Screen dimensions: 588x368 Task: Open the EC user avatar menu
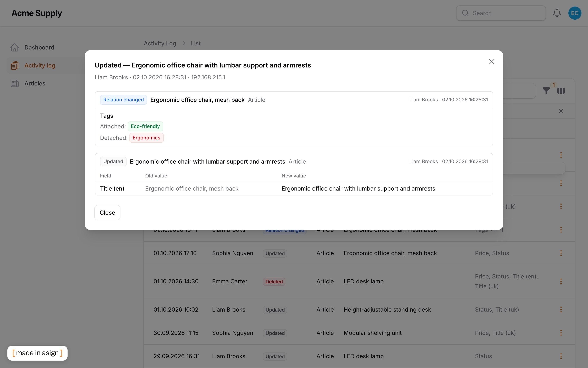click(x=575, y=13)
